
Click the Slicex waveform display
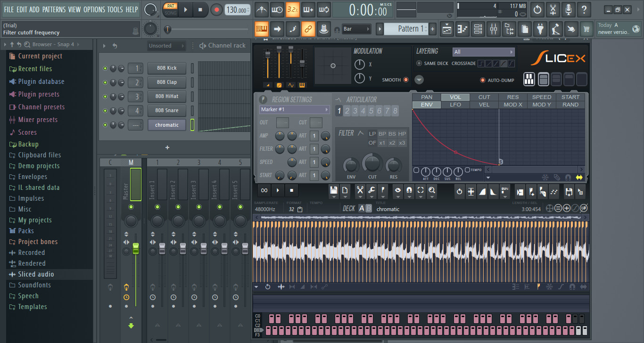click(421, 252)
